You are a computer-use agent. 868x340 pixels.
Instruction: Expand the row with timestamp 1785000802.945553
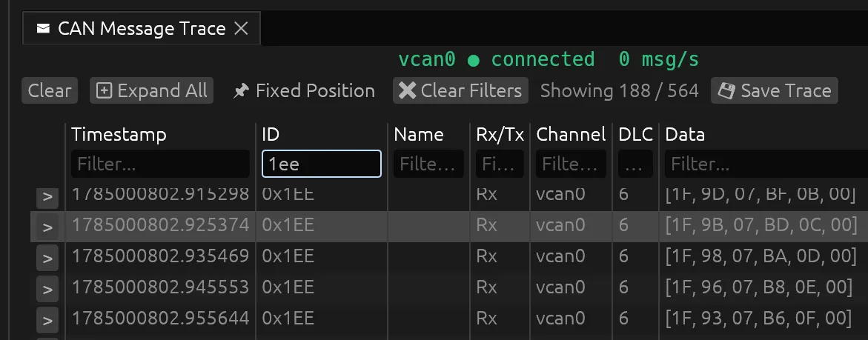pyautogui.click(x=47, y=289)
